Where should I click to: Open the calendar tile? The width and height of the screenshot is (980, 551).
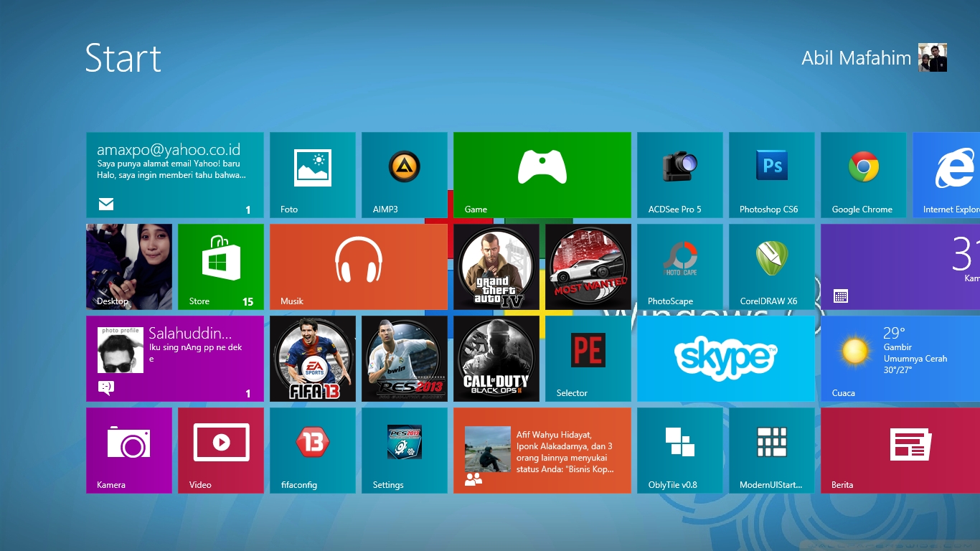[900, 267]
